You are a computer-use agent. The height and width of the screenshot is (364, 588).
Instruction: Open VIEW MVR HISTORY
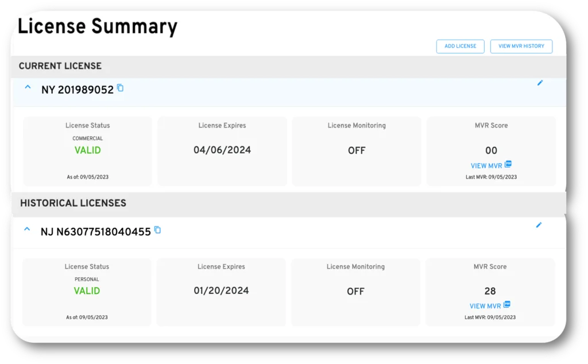click(521, 46)
